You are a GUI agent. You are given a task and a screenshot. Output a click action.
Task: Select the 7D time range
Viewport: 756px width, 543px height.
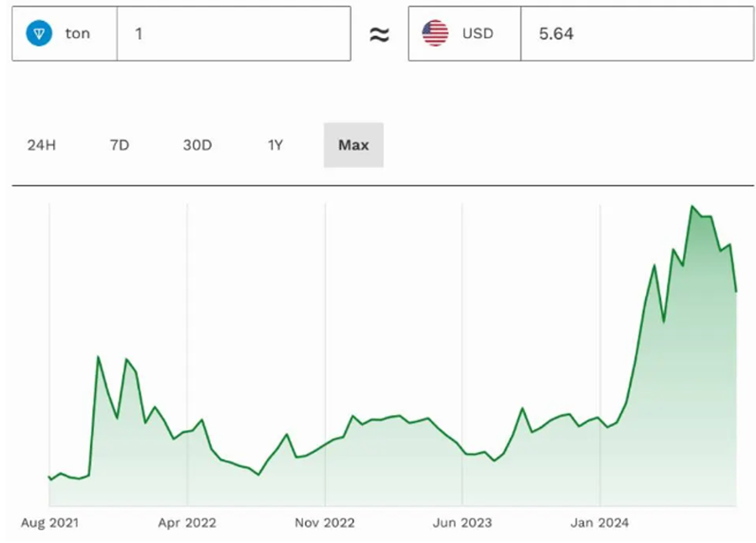click(x=119, y=145)
